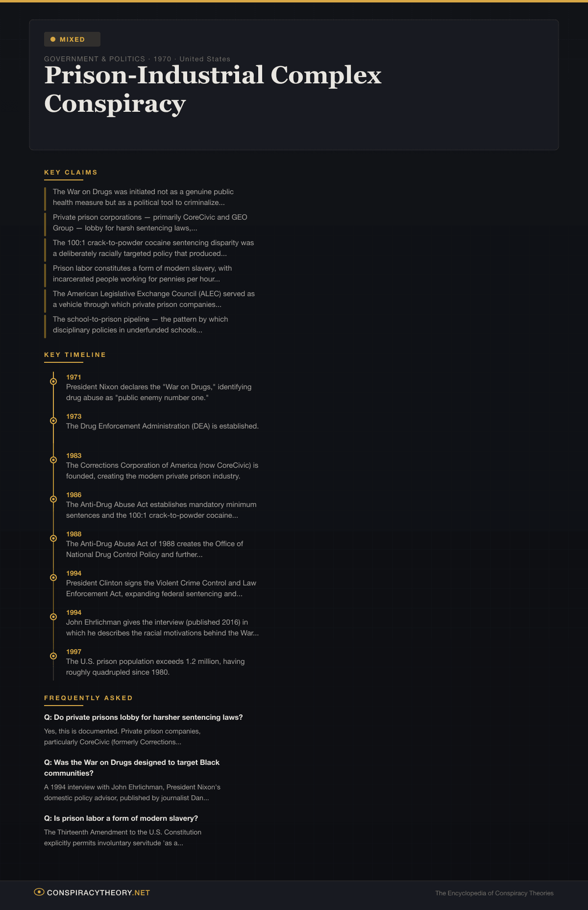Open the 100:1 crack-to-powder disparity claim
This screenshot has height=910, width=588.
click(x=153, y=248)
